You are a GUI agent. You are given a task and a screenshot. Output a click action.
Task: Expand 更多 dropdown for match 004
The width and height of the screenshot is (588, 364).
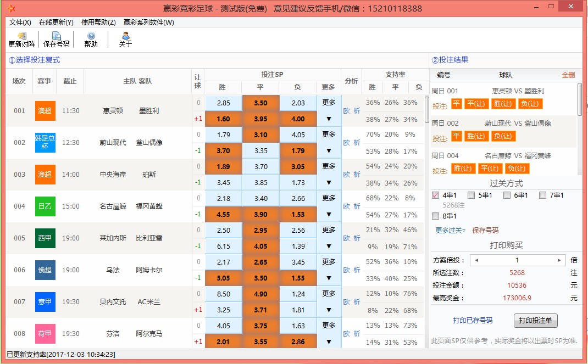(329, 206)
